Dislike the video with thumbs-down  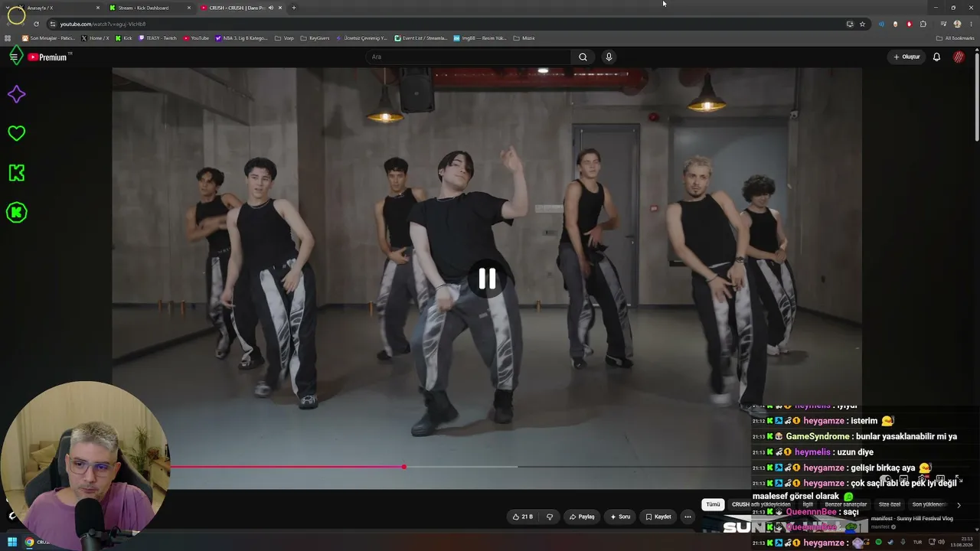(549, 517)
